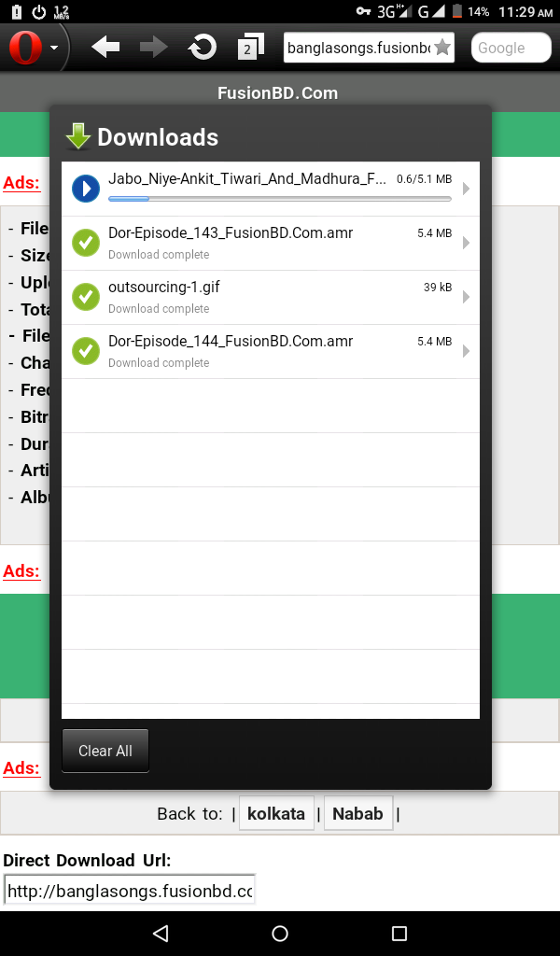
Task: Tap green checkmark beside outsourcing-1.gif
Action: tap(86, 297)
